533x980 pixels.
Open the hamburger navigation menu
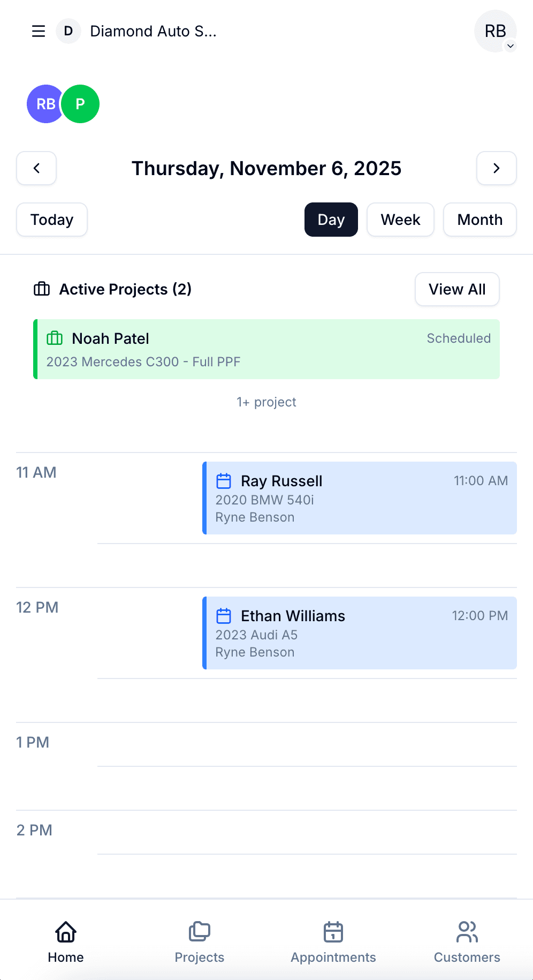pyautogui.click(x=38, y=31)
